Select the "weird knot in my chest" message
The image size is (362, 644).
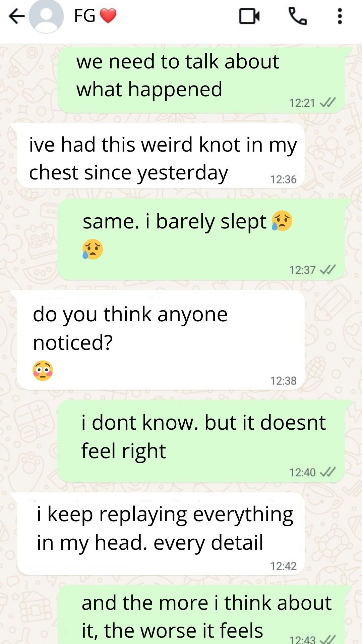click(161, 156)
